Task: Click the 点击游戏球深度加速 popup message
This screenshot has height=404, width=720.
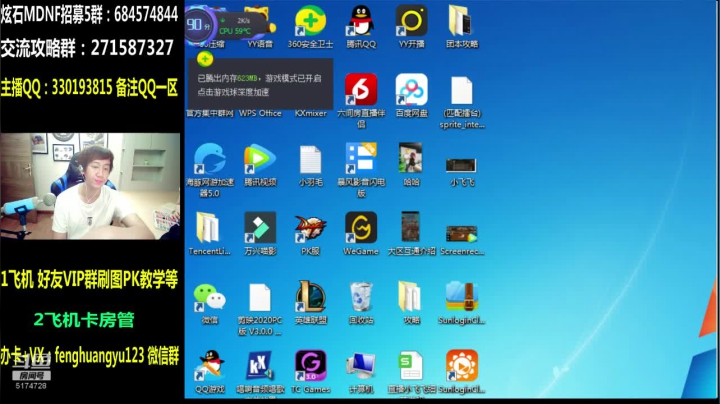Action: [x=233, y=92]
